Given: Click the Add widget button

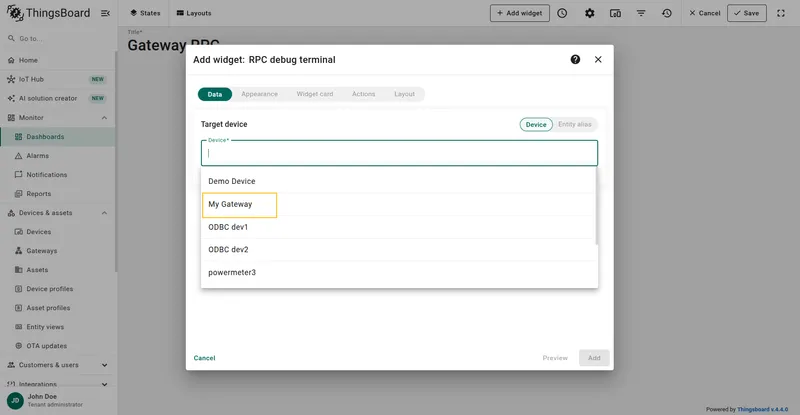Looking at the screenshot, I should (519, 13).
